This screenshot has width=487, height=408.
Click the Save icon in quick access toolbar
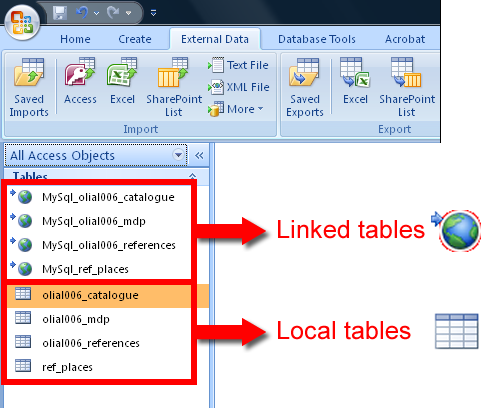(60, 13)
